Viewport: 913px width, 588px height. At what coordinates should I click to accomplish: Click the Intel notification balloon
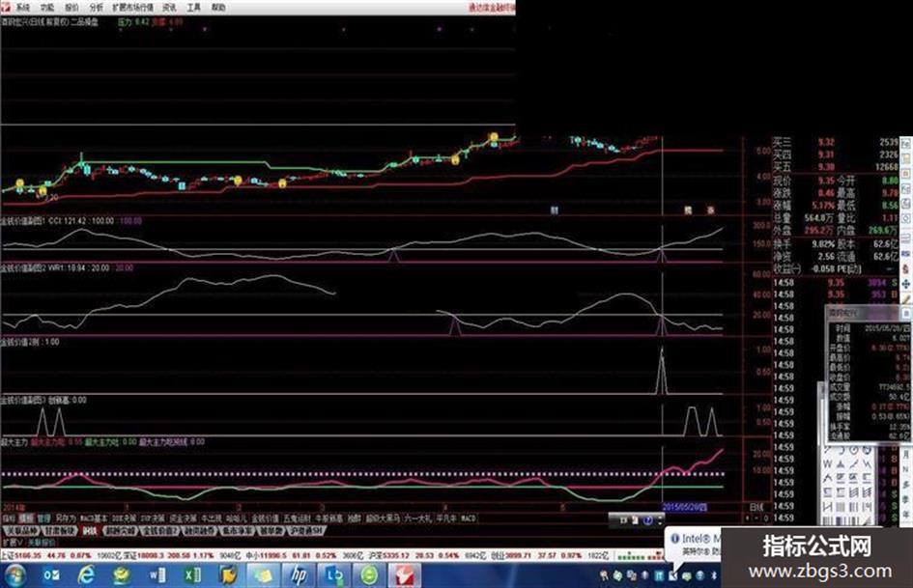(x=694, y=546)
